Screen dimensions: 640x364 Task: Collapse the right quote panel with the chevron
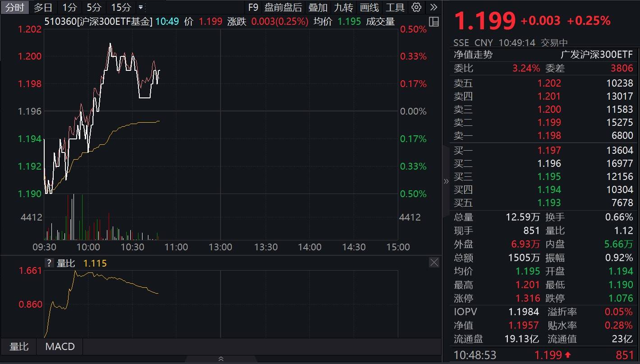pos(446,181)
